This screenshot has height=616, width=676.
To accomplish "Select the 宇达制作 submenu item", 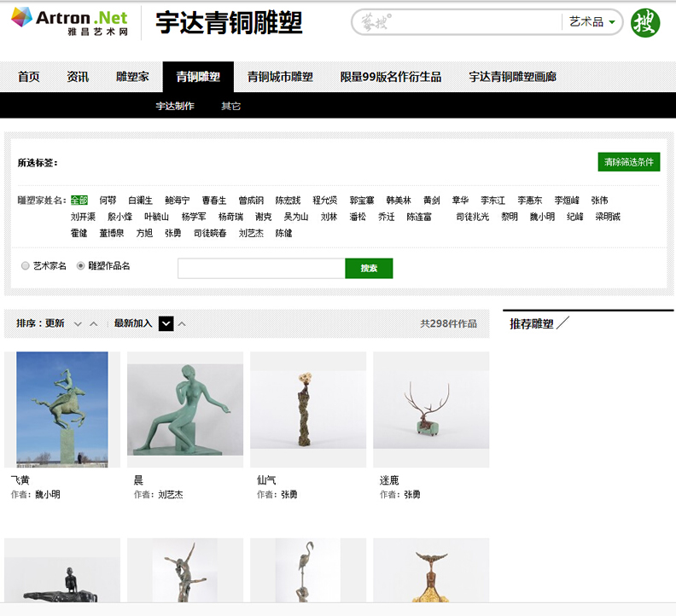I will point(175,106).
